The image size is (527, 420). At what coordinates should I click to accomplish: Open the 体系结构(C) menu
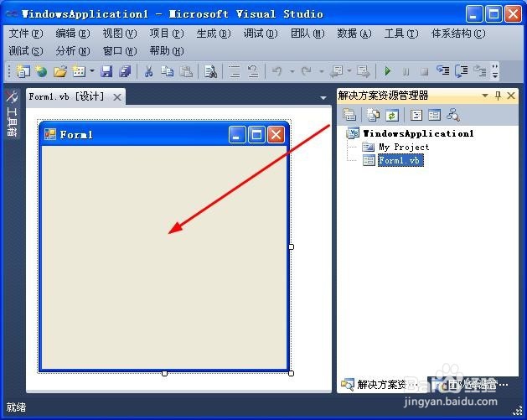pos(458,34)
